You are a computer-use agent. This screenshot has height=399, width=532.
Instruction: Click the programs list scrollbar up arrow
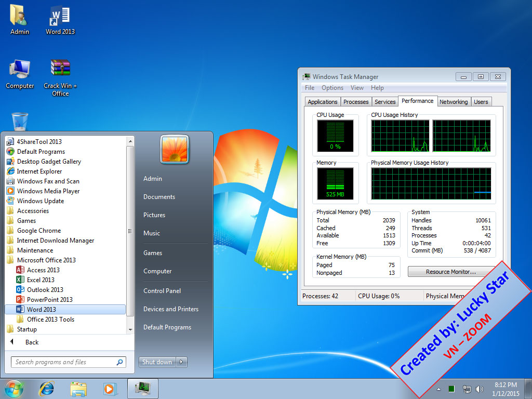pyautogui.click(x=130, y=141)
